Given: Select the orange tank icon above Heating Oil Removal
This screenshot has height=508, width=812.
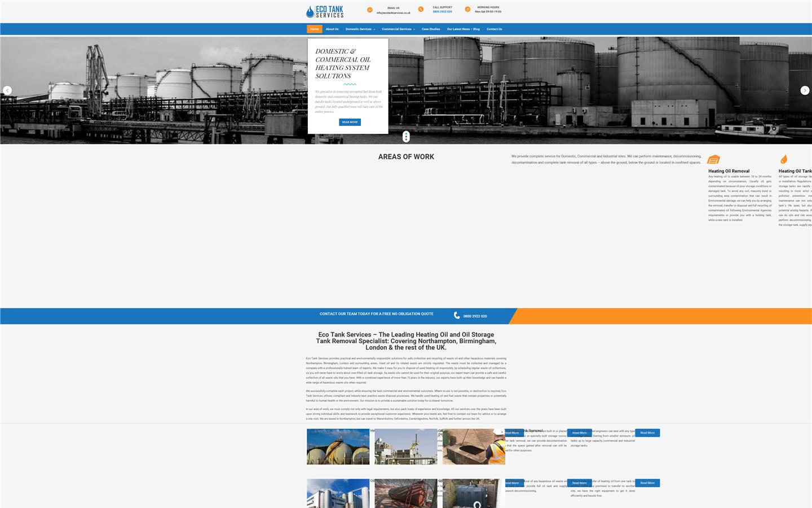Looking at the screenshot, I should (714, 159).
